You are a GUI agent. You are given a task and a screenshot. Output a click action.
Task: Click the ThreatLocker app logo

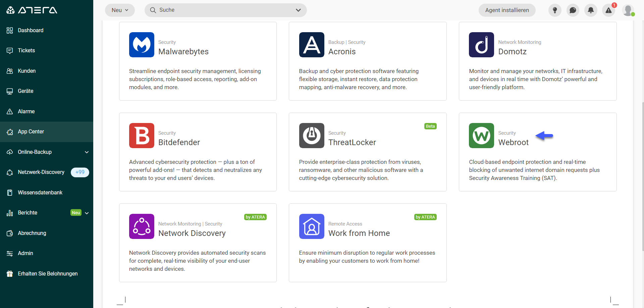[x=312, y=135]
